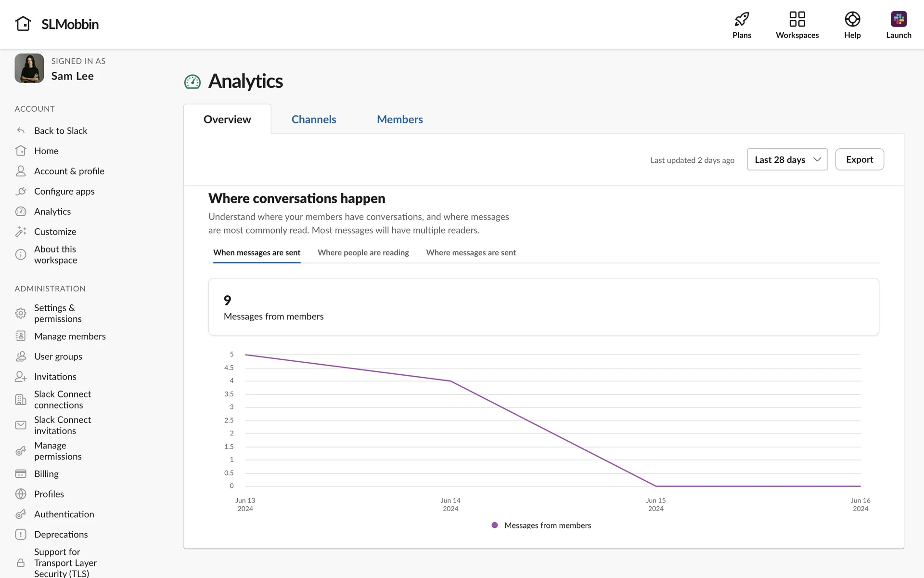The width and height of the screenshot is (924, 578).
Task: Open the Last 28 days dropdown
Action: 787,159
